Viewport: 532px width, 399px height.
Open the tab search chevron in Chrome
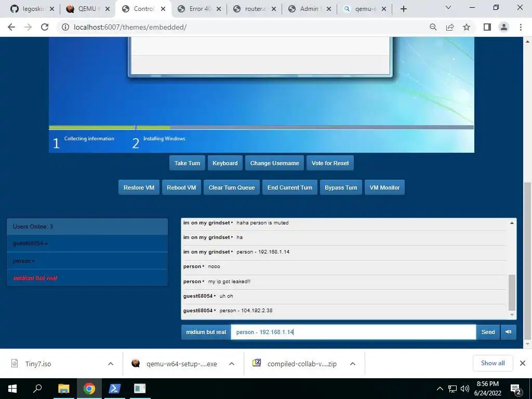[448, 7]
